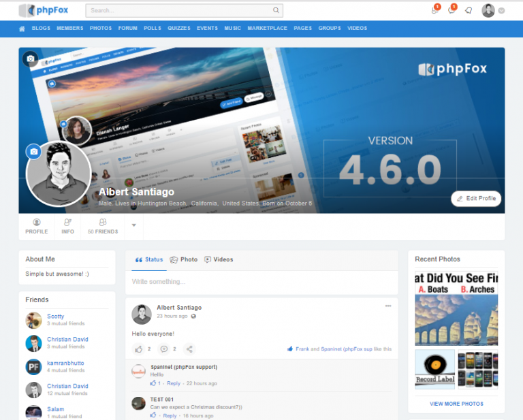
Task: Open the PHOTOS menu
Action: click(x=101, y=29)
